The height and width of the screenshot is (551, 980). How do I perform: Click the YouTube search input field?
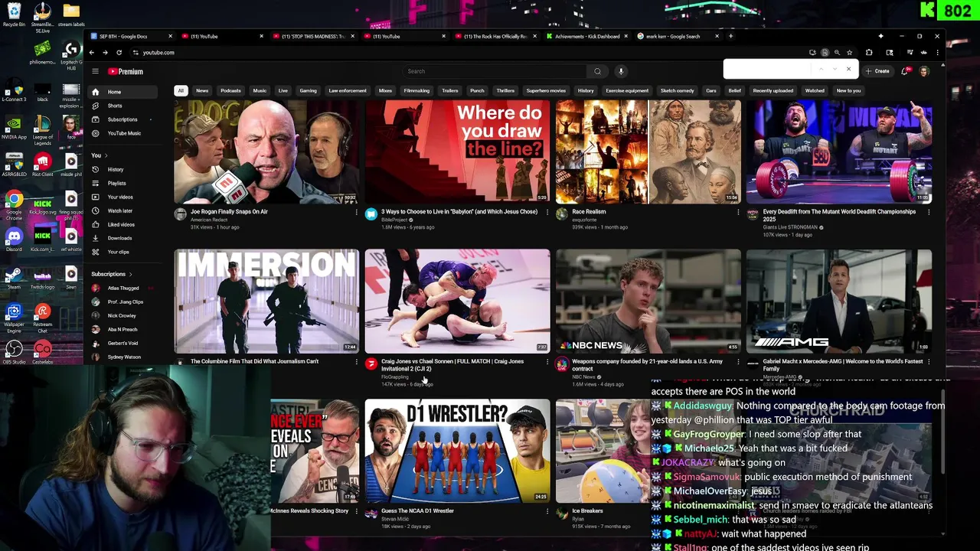494,71
